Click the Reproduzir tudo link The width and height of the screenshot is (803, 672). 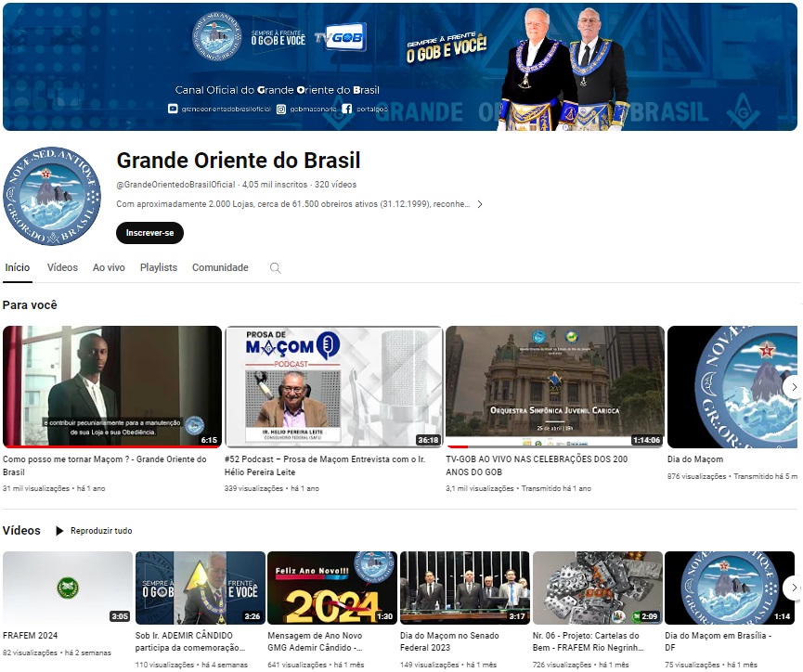(101, 531)
